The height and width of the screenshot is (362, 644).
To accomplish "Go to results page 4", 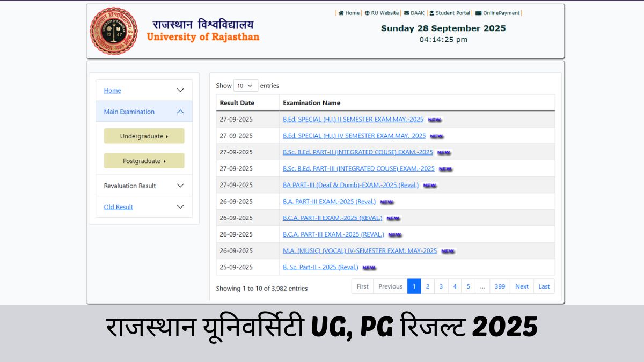I will [455, 286].
